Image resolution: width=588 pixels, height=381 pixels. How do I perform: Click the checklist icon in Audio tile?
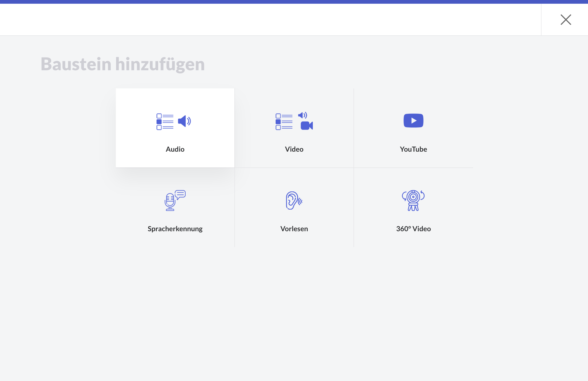tap(165, 122)
